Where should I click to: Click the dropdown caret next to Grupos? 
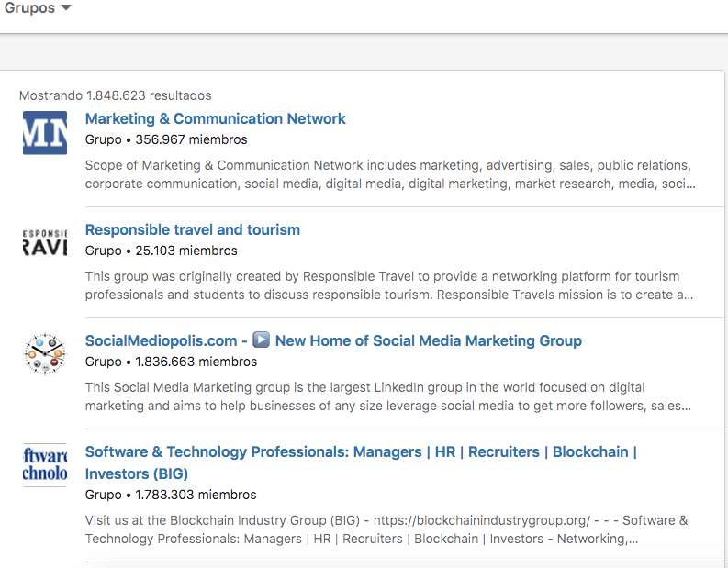tap(66, 8)
